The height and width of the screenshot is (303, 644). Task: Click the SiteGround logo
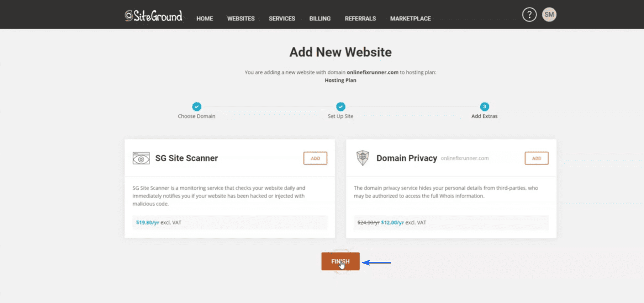coord(153,16)
